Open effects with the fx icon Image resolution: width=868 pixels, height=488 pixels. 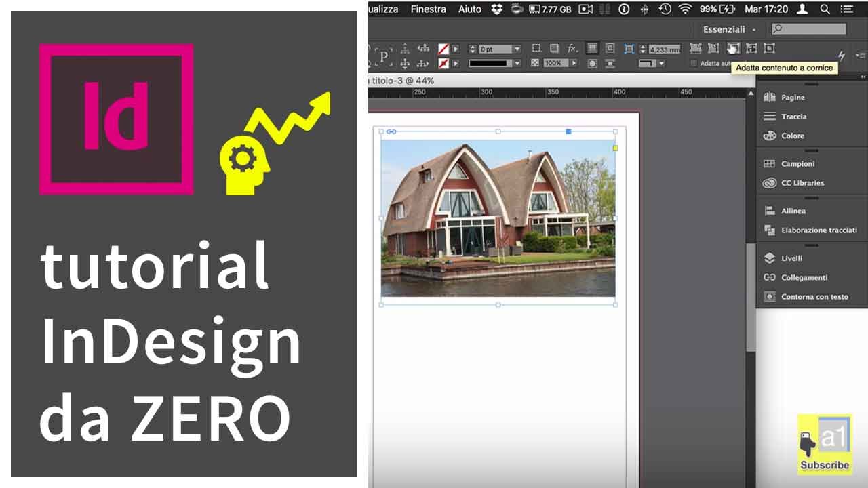[572, 48]
